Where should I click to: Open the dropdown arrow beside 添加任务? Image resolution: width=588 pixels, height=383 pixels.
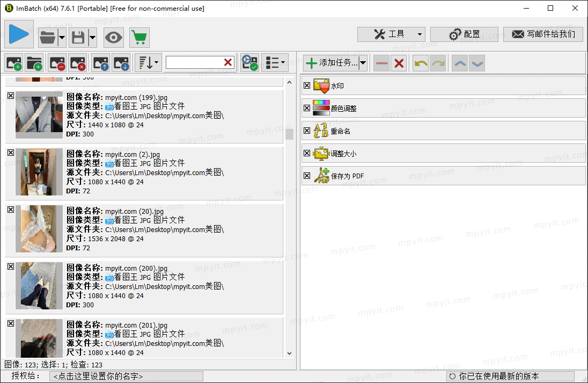[x=363, y=63]
